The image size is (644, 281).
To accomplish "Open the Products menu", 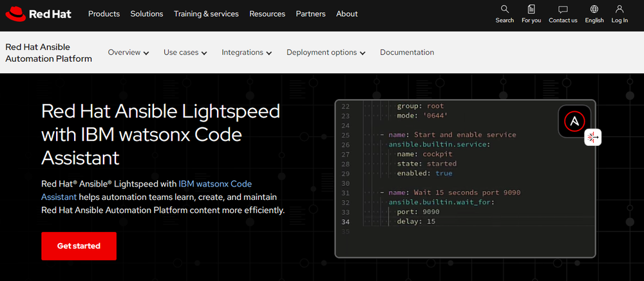I will [x=104, y=14].
